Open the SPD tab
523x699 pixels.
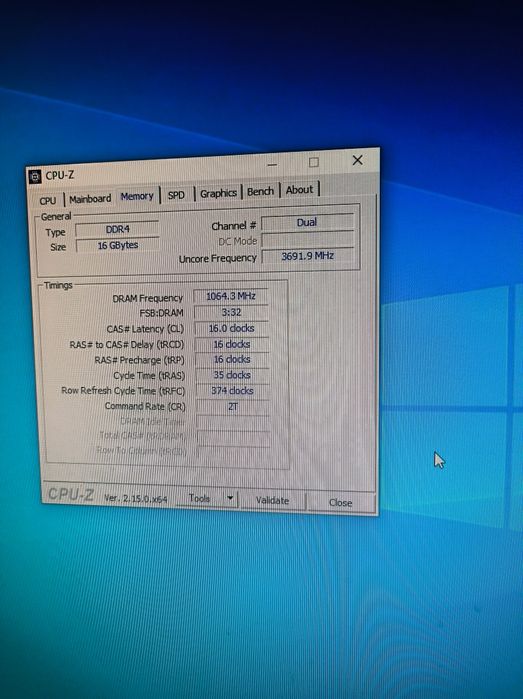176,195
